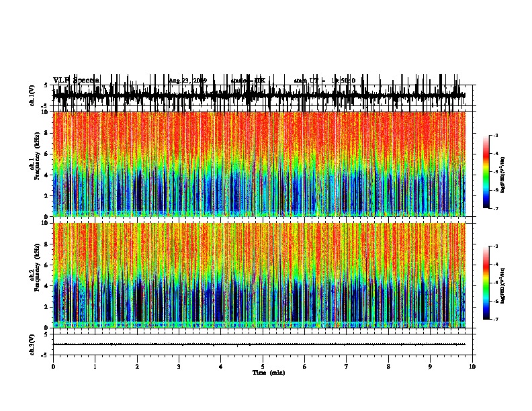This screenshot has width=532, height=411.
Task: Click the '8' tick label on time axis
Action: [x=388, y=367]
